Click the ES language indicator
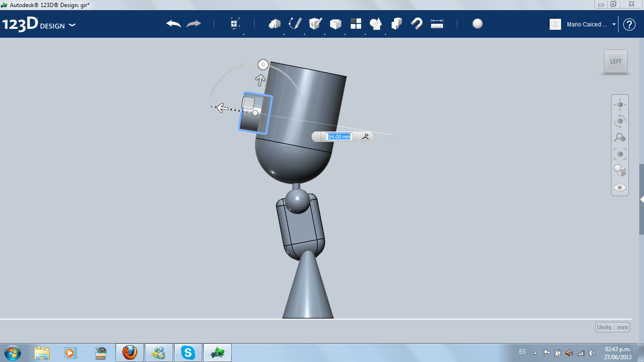Screen dimensions: 644x362 tap(522, 352)
